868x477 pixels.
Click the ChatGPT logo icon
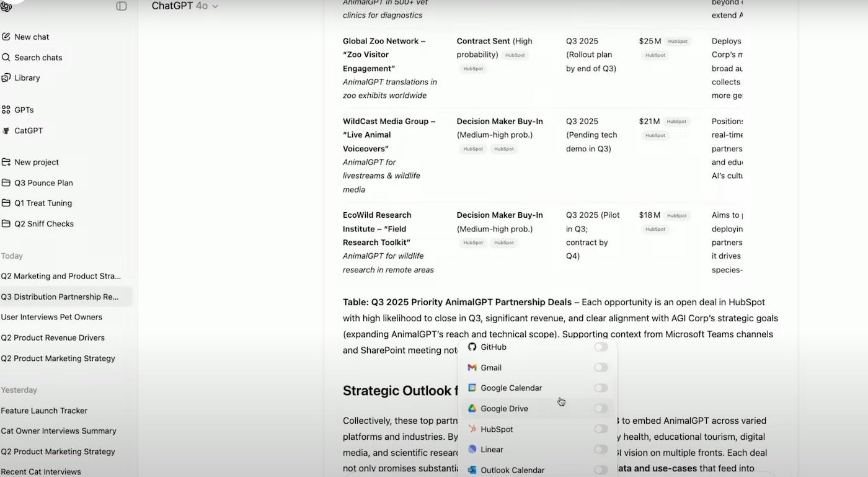[x=6, y=6]
